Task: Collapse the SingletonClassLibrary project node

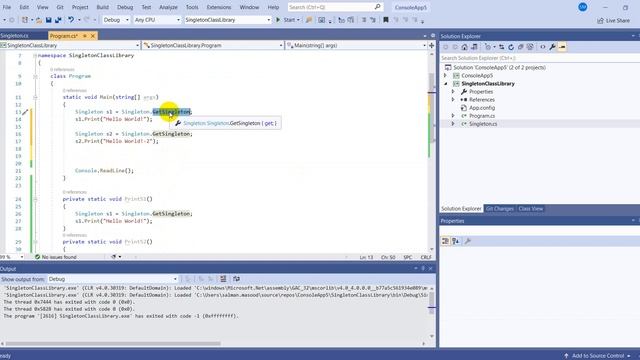Action: click(x=446, y=84)
